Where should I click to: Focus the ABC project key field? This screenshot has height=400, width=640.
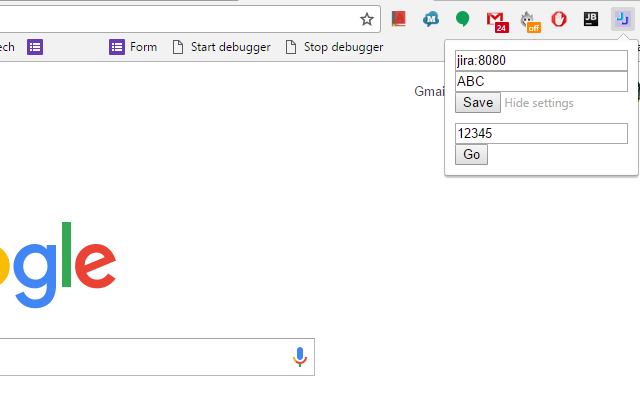[x=541, y=81]
